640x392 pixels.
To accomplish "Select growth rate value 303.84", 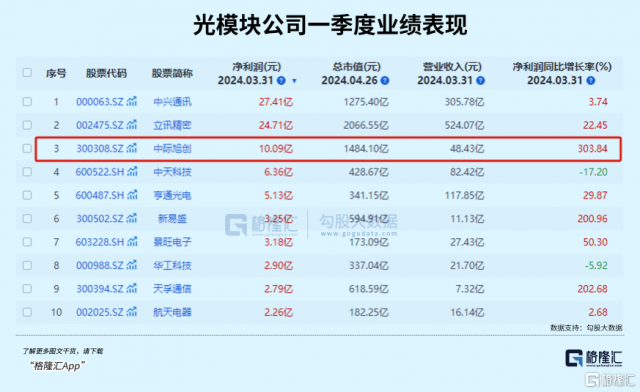I will pyautogui.click(x=592, y=148).
